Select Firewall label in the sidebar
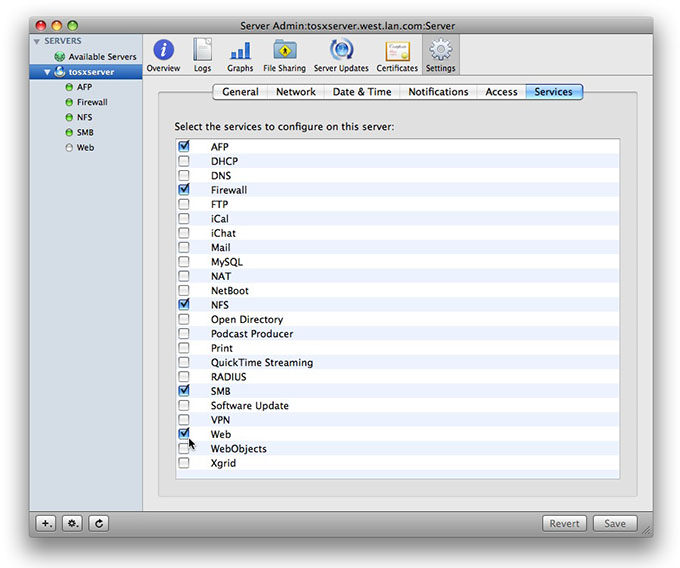 [x=92, y=102]
